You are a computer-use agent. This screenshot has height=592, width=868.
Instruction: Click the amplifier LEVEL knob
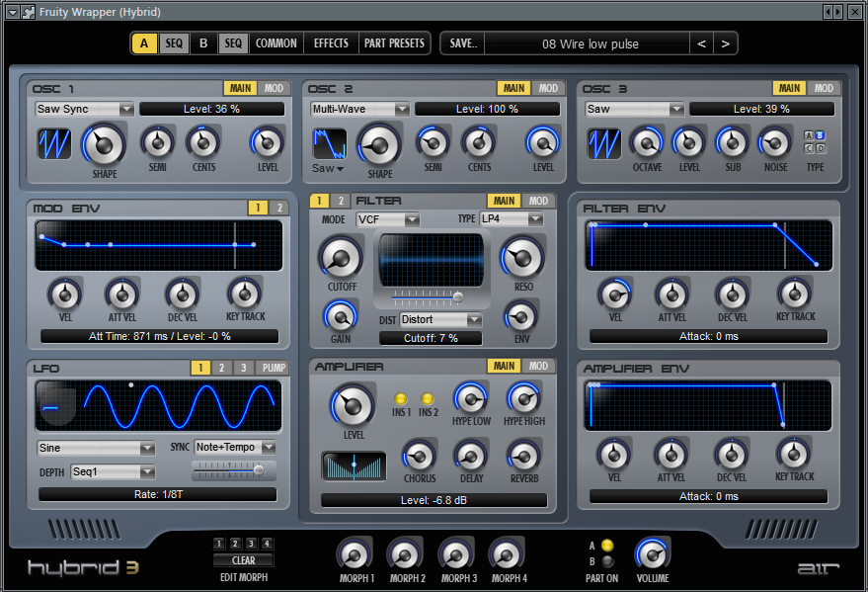coord(353,405)
